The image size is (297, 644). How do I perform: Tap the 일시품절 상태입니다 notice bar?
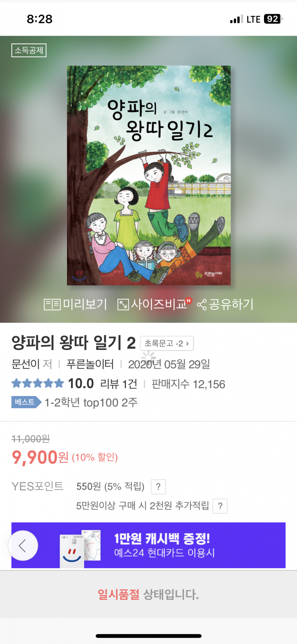(x=148, y=594)
